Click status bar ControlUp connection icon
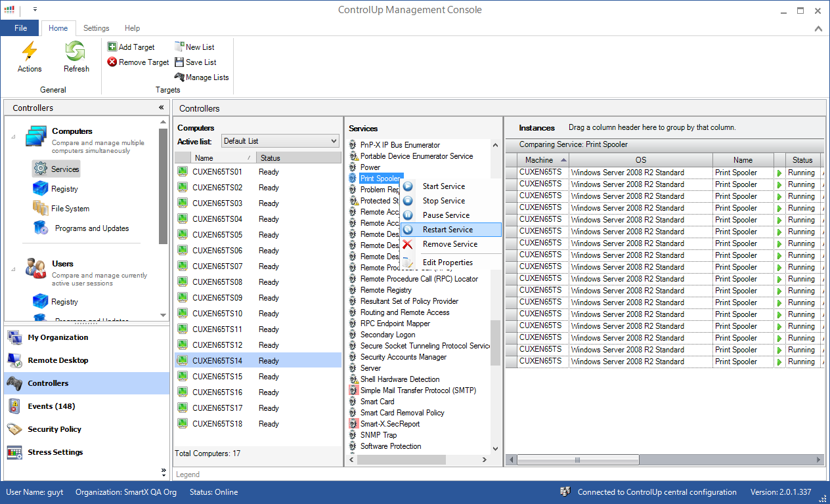The height and width of the screenshot is (504, 830). pos(565,492)
